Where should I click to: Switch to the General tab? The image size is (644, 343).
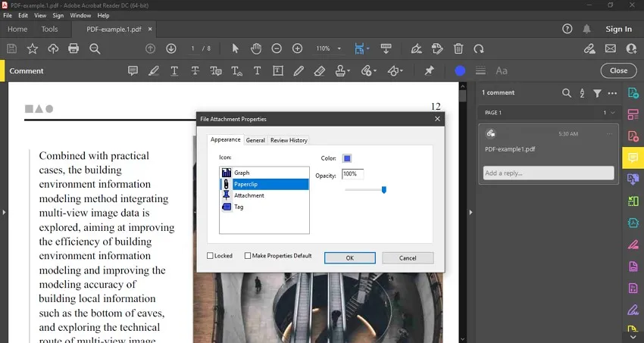[x=255, y=140]
